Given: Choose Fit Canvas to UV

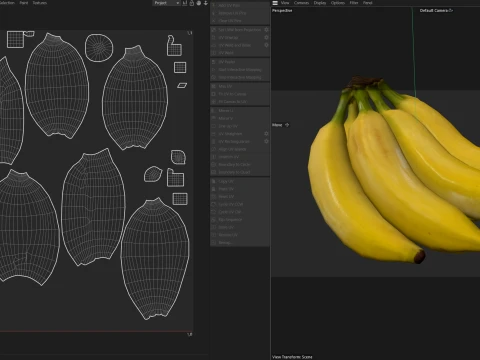Looking at the screenshot, I should coord(240,101).
